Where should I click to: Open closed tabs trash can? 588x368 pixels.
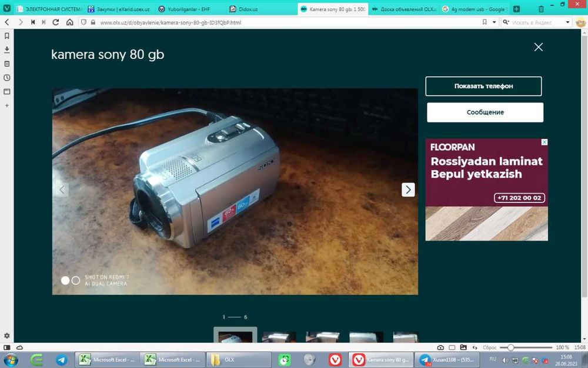click(541, 9)
